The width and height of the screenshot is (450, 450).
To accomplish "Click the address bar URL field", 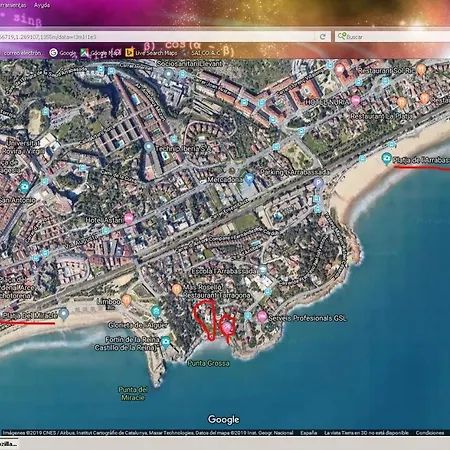I will click(157, 36).
